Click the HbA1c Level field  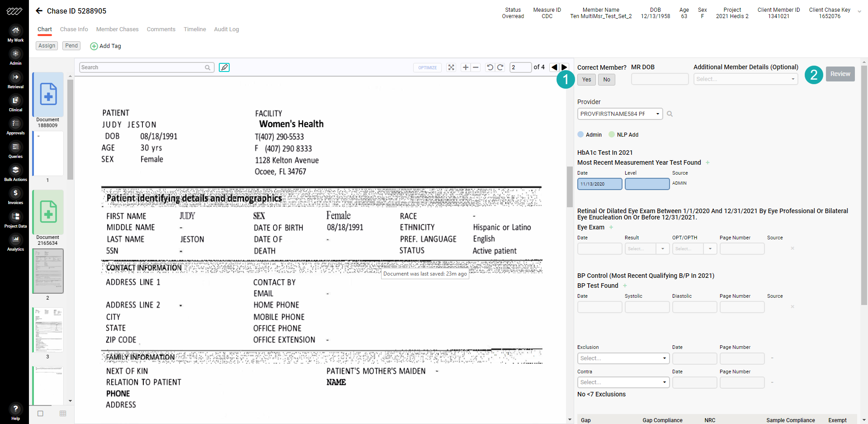pos(647,184)
